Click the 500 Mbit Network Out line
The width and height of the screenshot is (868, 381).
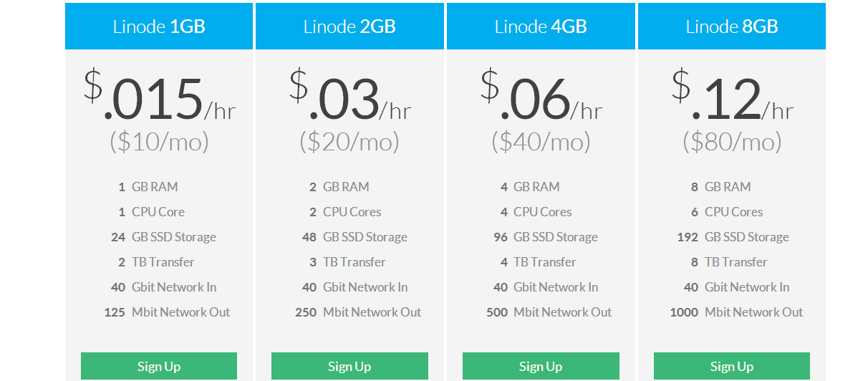549,312
